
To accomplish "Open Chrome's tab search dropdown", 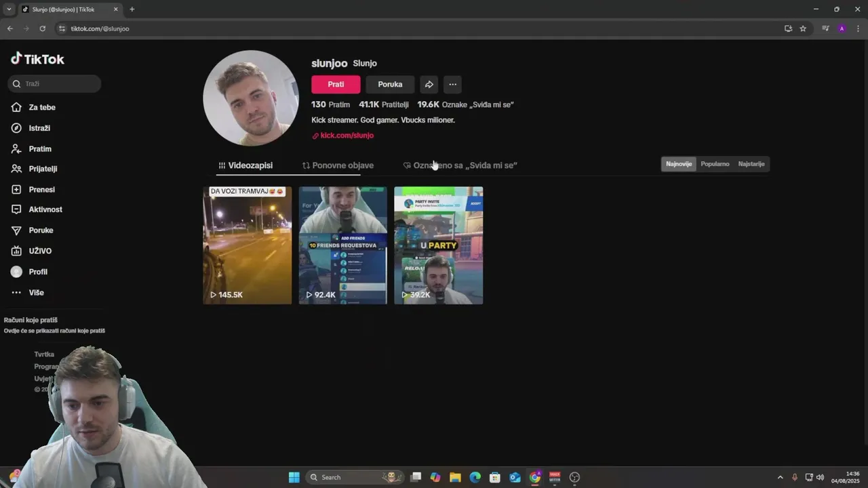I will pyautogui.click(x=9, y=9).
